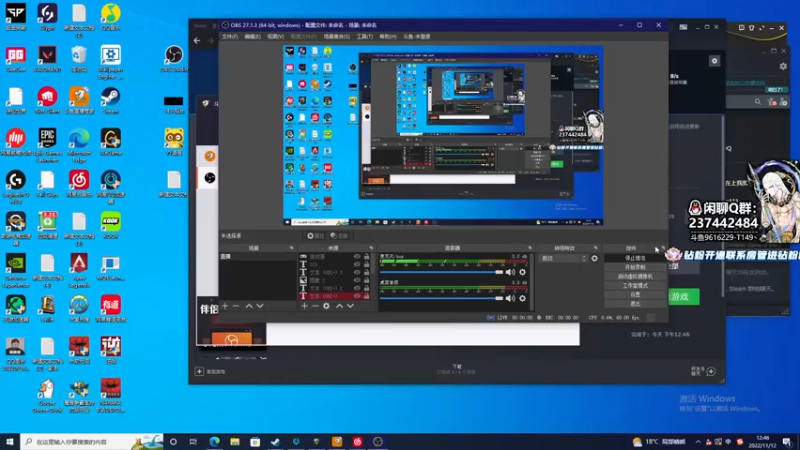
Task: Hide the 文本 (GDI+) 3 source
Action: [x=357, y=272]
